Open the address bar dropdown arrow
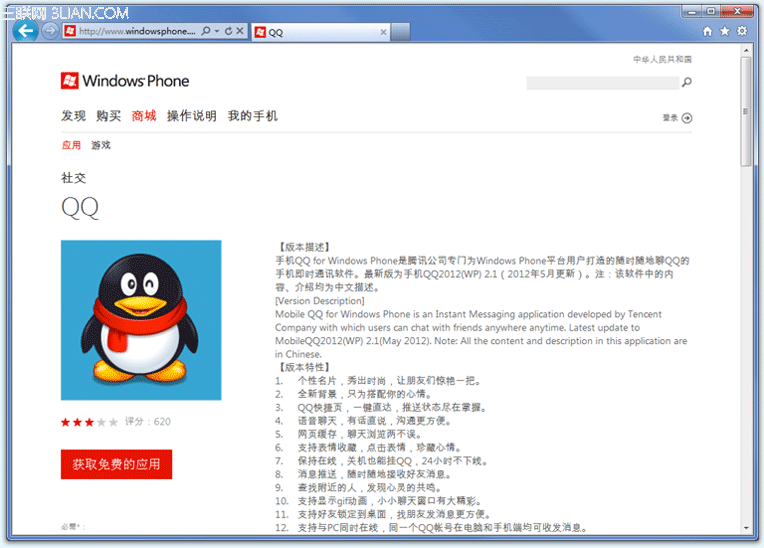 pos(217,31)
